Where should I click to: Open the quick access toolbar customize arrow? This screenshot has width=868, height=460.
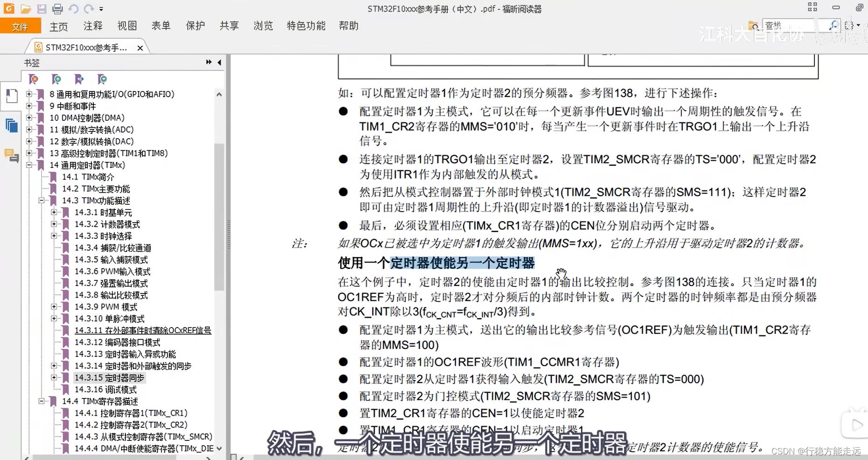coord(101,9)
